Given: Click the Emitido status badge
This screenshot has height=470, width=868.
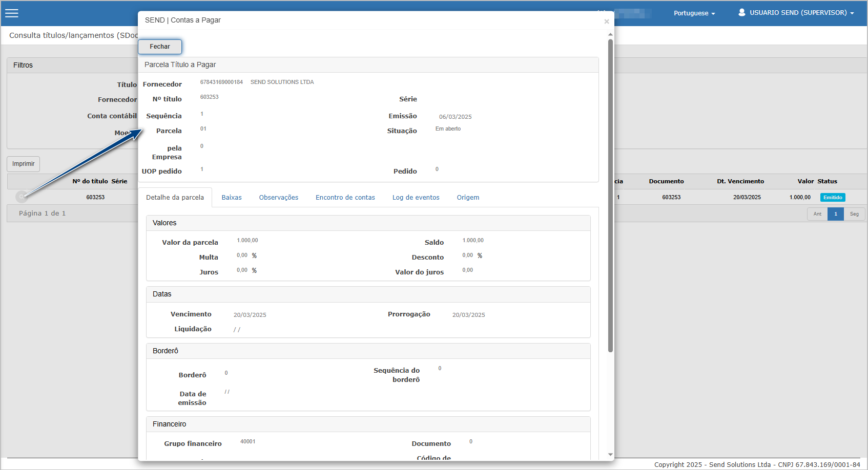Looking at the screenshot, I should coord(833,198).
